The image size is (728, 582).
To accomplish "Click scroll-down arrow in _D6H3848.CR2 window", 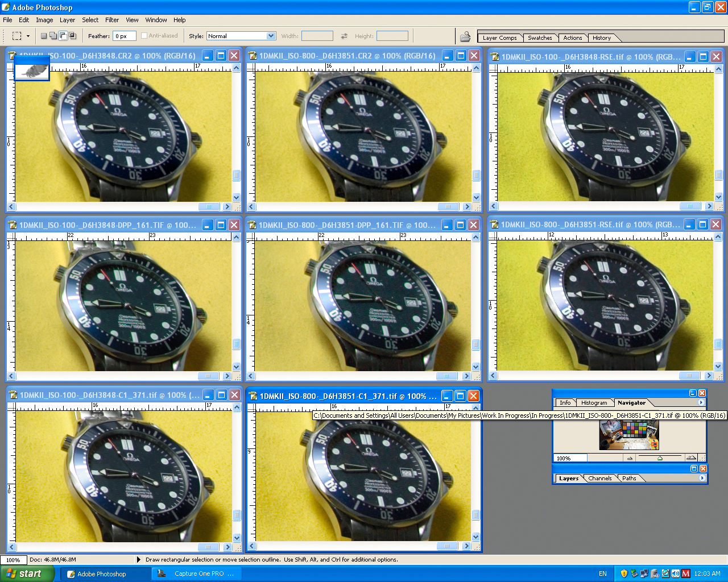I will [x=237, y=197].
